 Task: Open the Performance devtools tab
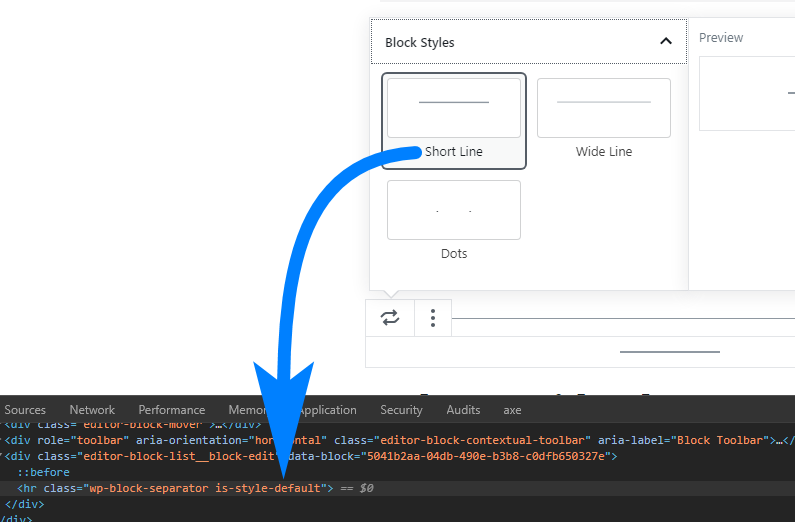click(x=172, y=409)
